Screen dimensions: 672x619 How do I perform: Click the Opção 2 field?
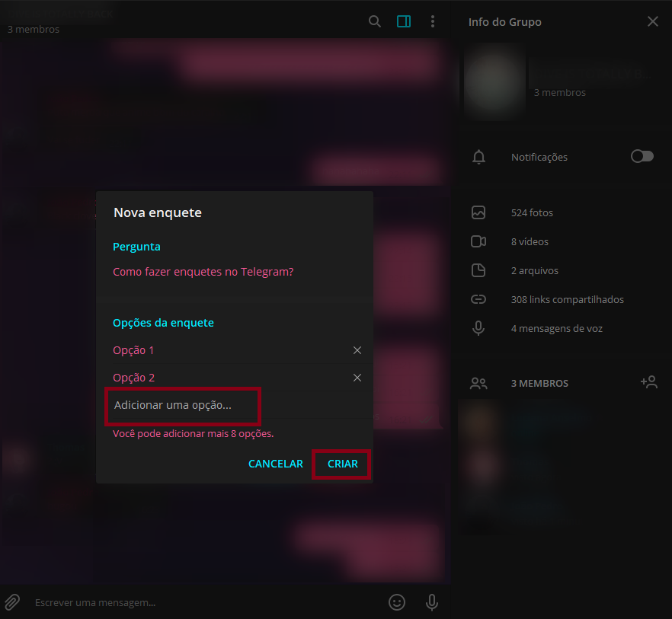(x=229, y=378)
